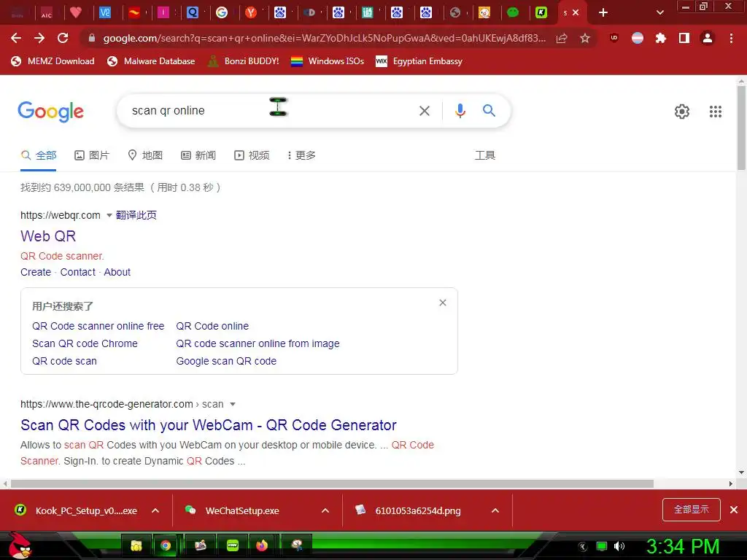The width and height of the screenshot is (747, 560).
Task: Click the Google logo
Action: tap(50, 112)
